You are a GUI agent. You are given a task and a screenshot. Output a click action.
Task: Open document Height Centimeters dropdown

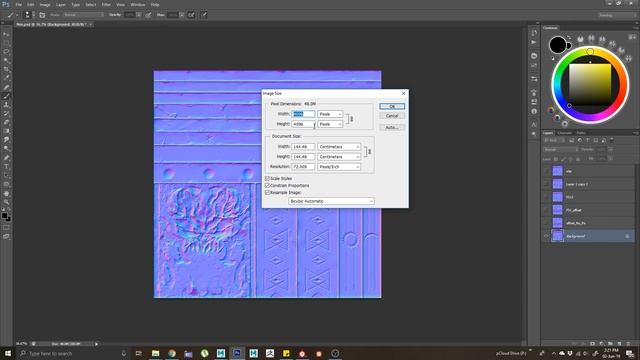tap(339, 157)
